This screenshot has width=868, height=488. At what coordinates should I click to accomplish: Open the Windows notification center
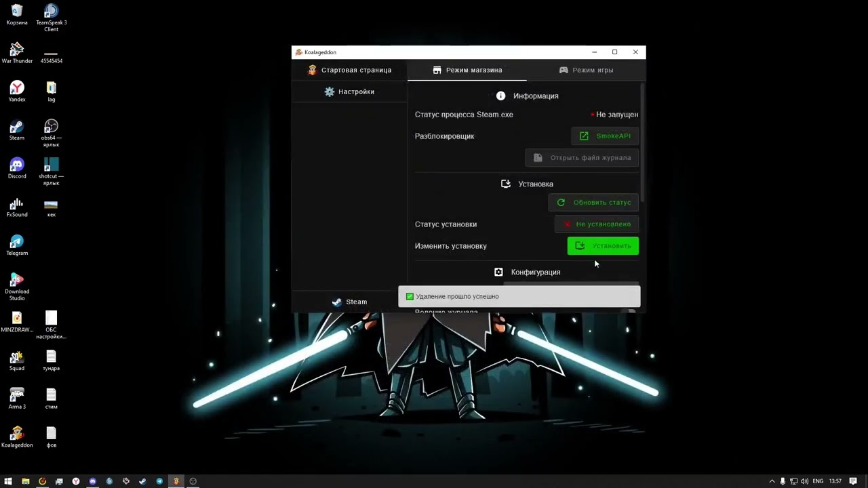(853, 481)
